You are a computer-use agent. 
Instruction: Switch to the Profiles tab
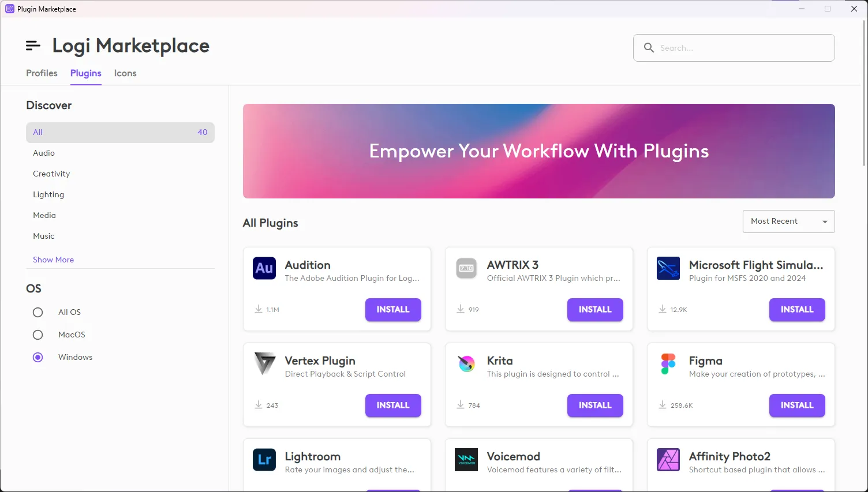click(42, 73)
